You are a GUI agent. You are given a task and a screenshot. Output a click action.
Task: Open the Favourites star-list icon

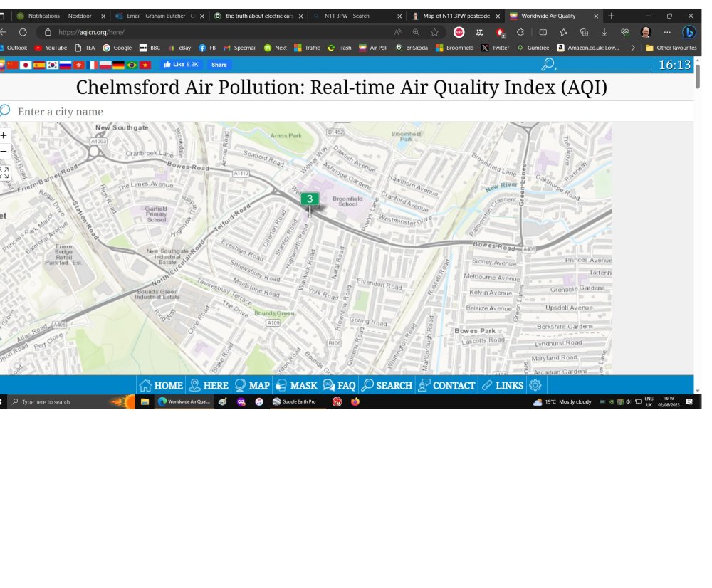(x=563, y=32)
